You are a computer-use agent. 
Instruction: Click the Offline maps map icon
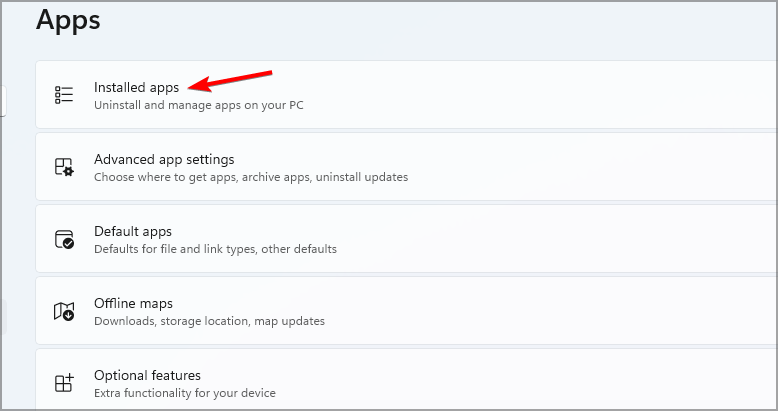coord(64,311)
